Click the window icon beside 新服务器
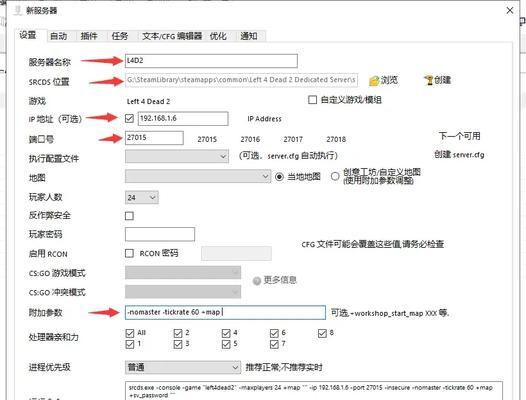526x400 pixels. tap(18, 10)
